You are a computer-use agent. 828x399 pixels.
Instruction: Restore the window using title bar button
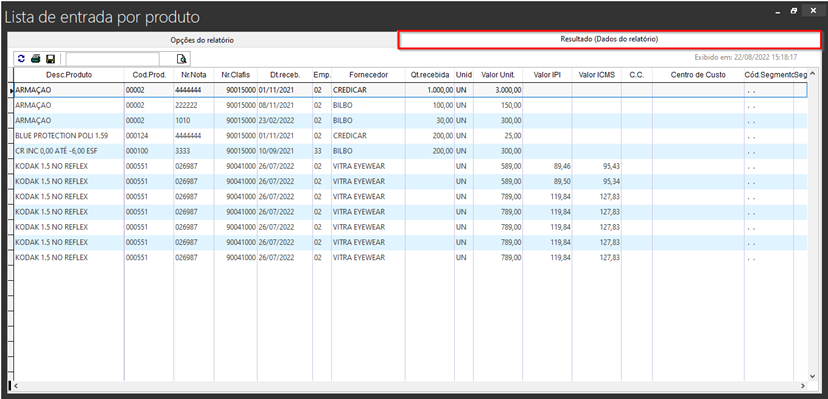(794, 11)
